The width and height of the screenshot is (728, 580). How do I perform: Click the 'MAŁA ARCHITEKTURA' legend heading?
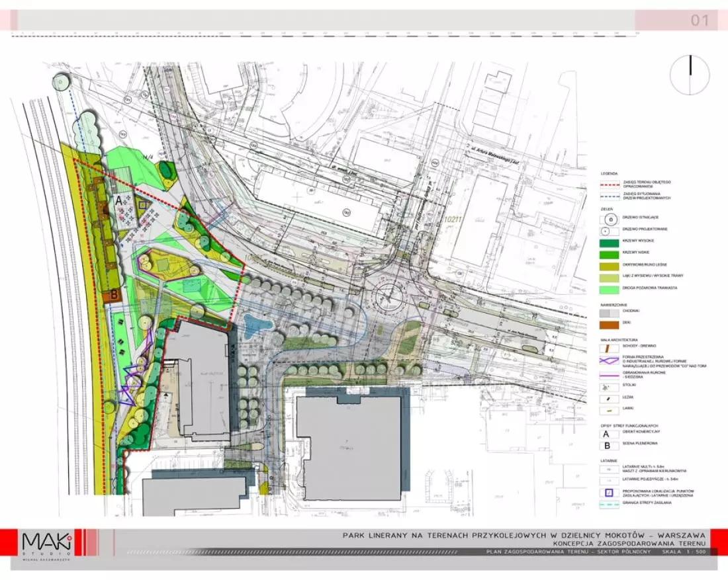point(618,340)
